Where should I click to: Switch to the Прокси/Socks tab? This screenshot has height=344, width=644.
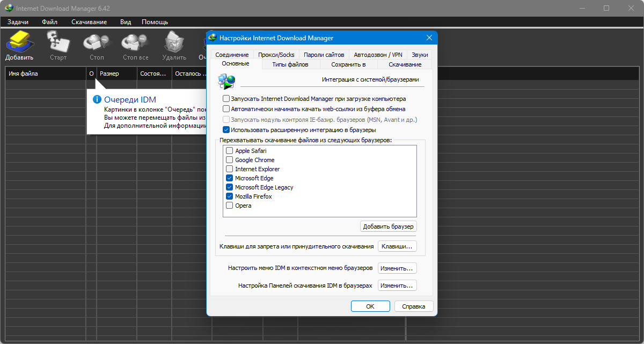(276, 55)
